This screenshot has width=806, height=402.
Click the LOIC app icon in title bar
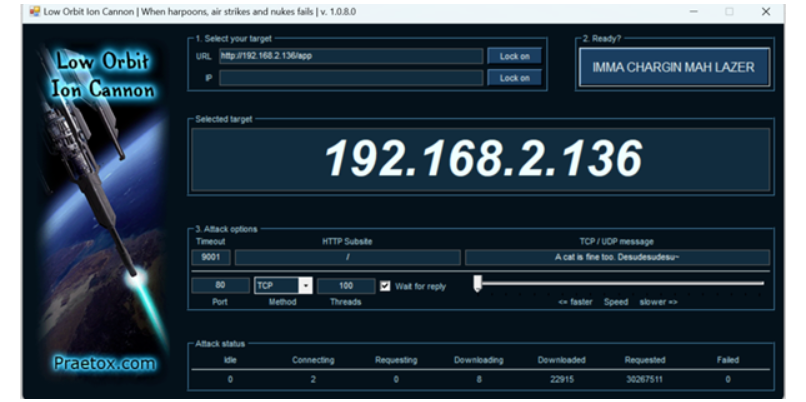[x=35, y=11]
